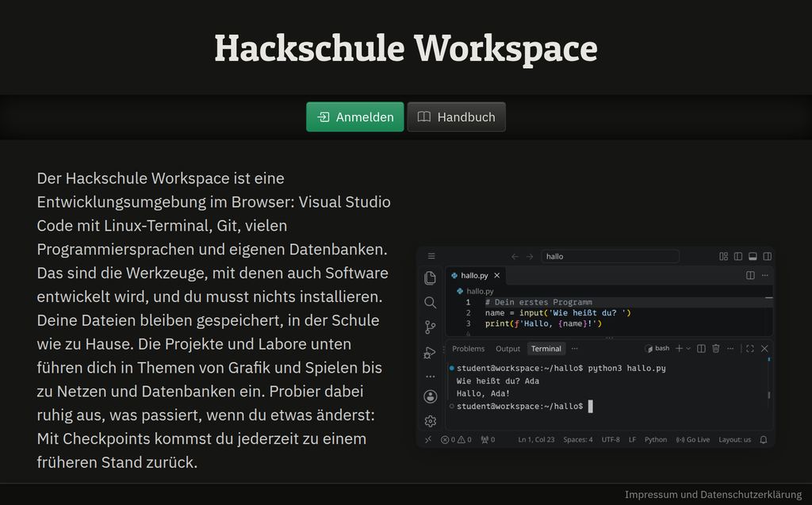Switch to the Problems panel tab
812x505 pixels.
[x=468, y=349]
